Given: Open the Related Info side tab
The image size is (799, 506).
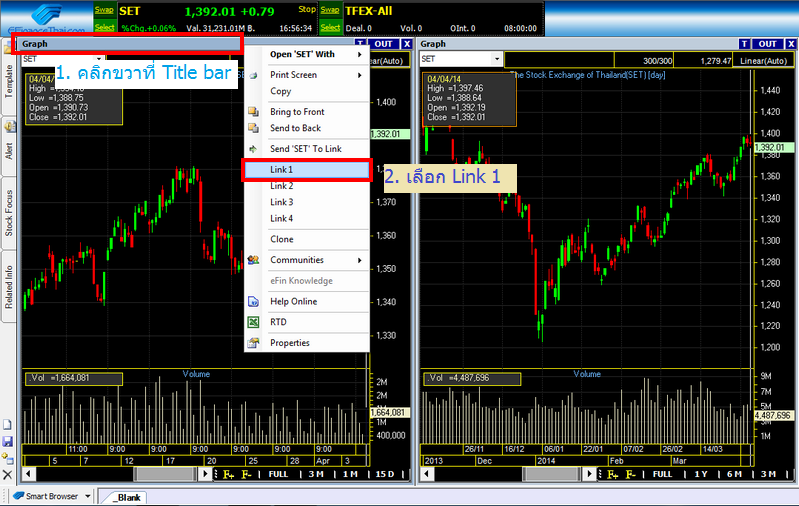Looking at the screenshot, I should tap(9, 287).
